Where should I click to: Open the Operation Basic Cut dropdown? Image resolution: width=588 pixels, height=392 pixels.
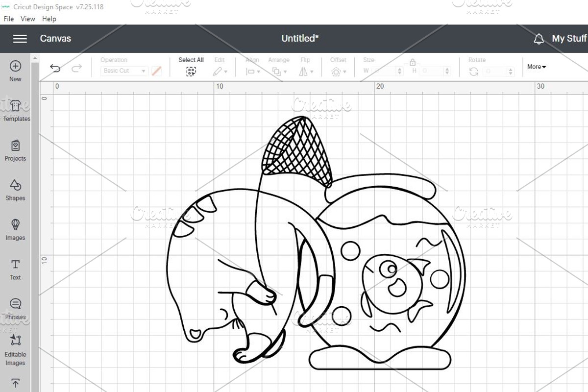point(124,71)
